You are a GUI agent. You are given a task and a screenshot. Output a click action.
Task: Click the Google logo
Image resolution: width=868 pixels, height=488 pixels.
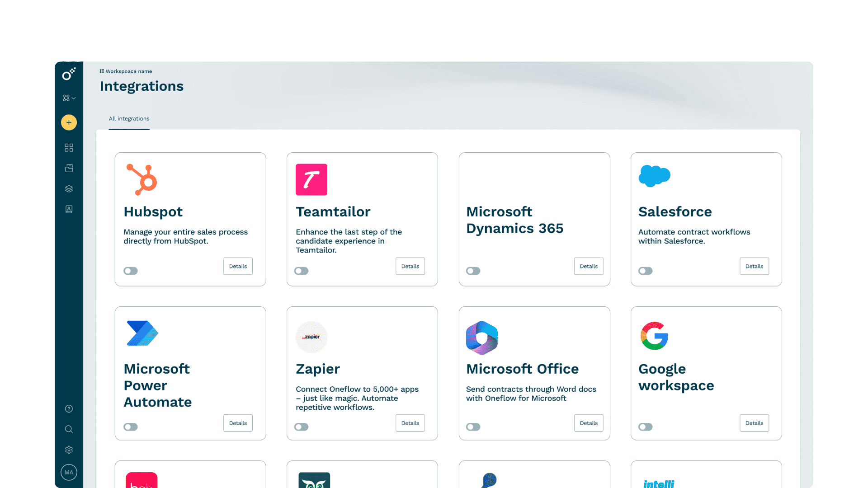[x=654, y=336]
